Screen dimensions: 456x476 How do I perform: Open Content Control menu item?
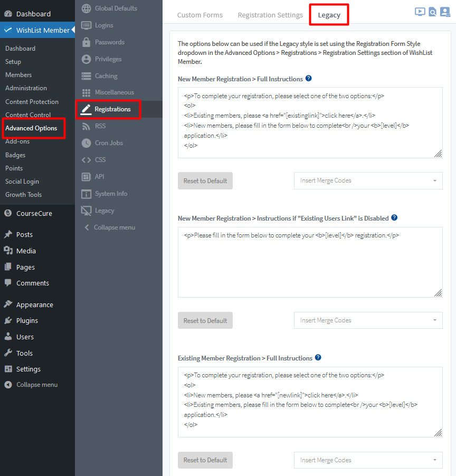coord(28,115)
